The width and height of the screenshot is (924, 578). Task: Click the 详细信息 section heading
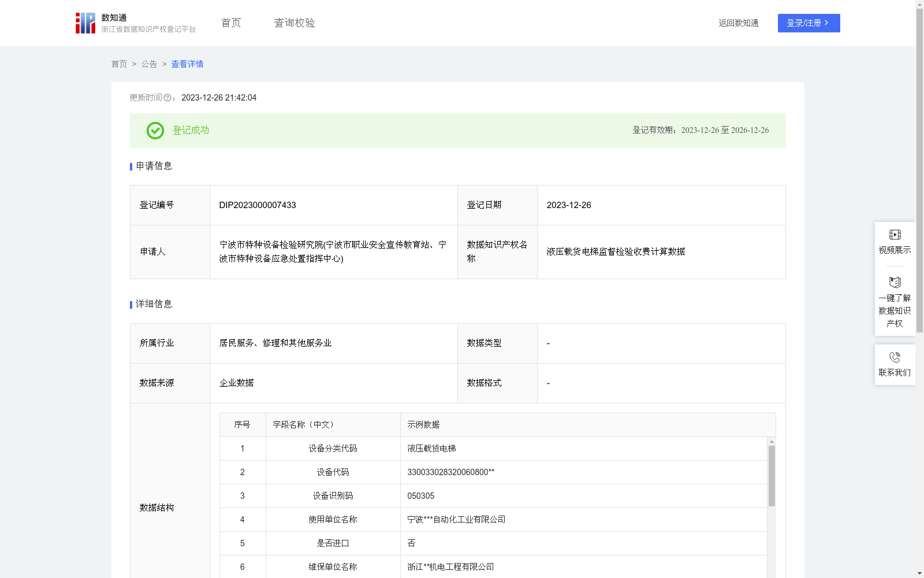(154, 305)
